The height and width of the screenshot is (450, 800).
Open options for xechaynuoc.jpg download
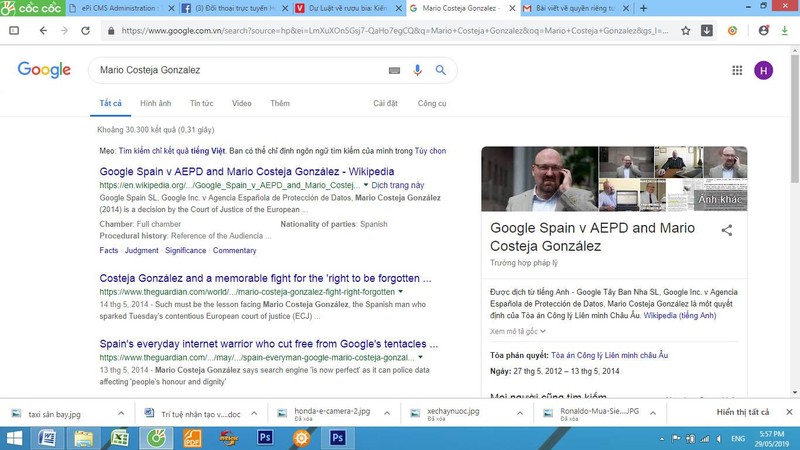coord(520,413)
